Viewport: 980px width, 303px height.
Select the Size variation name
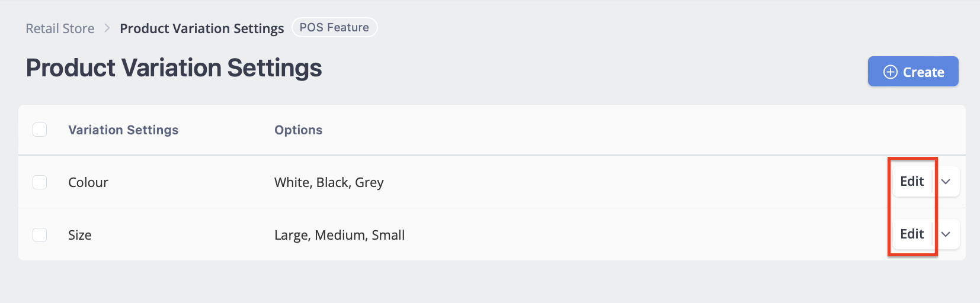[80, 235]
